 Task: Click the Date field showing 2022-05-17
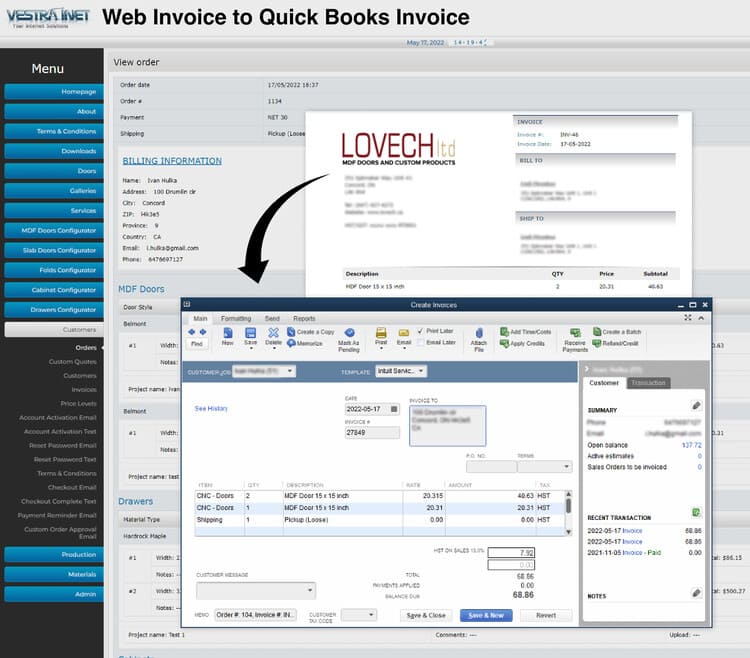click(x=372, y=409)
